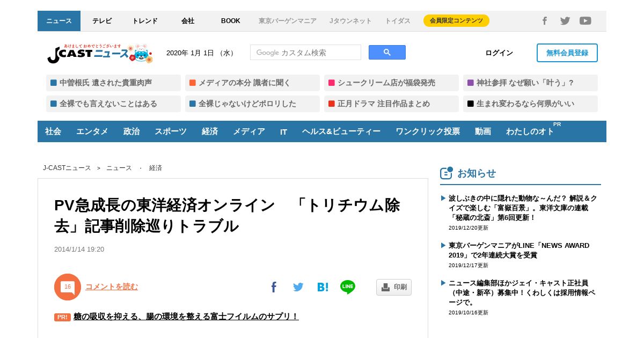The image size is (644, 338).
Task: Click the orange comment bubble showing 16
Action: pyautogui.click(x=68, y=287)
